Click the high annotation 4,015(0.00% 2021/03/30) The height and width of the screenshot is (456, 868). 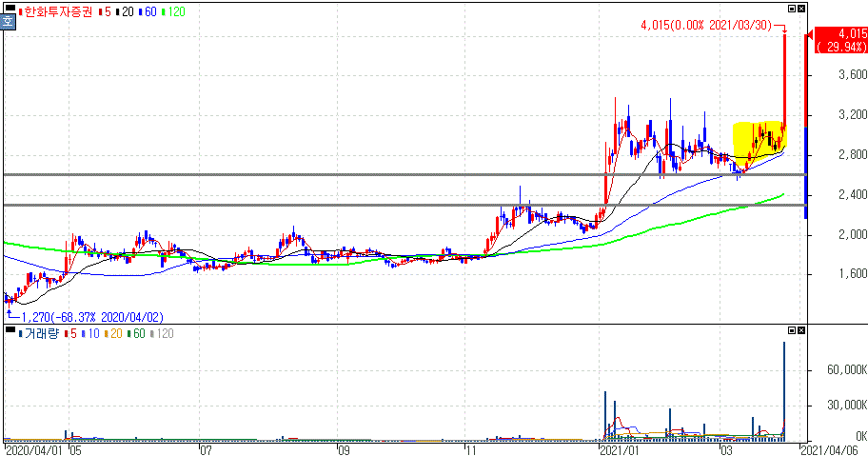[706, 26]
